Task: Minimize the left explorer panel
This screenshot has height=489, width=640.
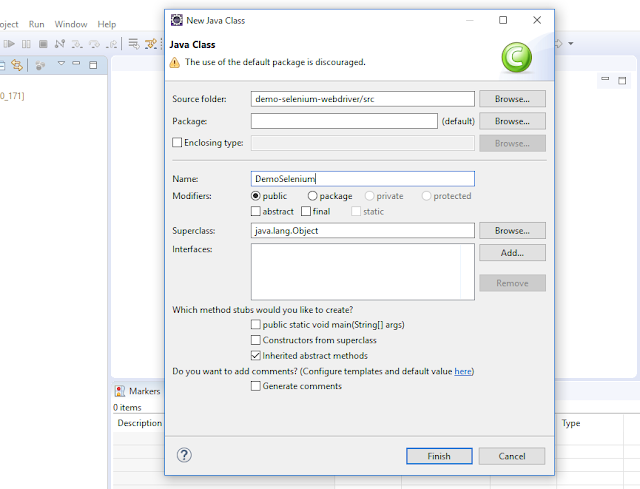Action: [x=76, y=63]
